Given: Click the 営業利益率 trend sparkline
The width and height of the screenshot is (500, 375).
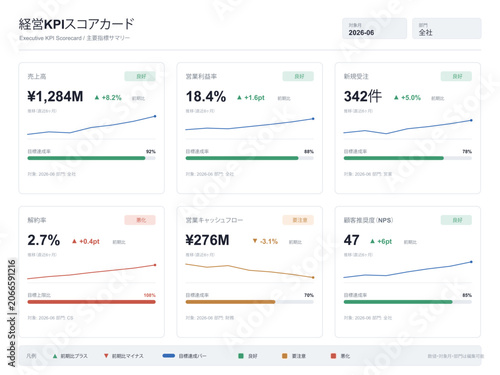Looking at the screenshot, I should [250, 124].
